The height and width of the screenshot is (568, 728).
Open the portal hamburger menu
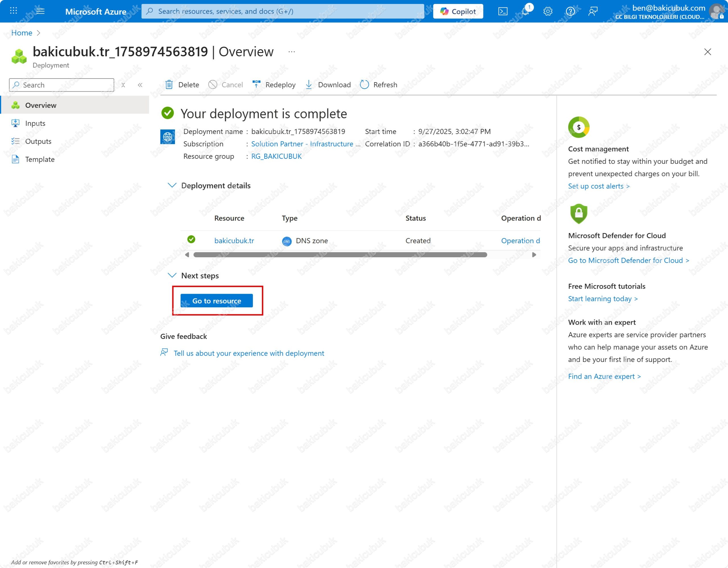[40, 11]
